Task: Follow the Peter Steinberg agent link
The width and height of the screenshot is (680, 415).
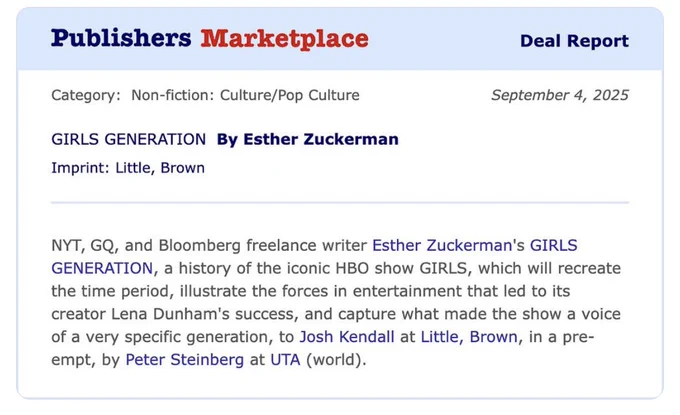Action: (x=185, y=360)
